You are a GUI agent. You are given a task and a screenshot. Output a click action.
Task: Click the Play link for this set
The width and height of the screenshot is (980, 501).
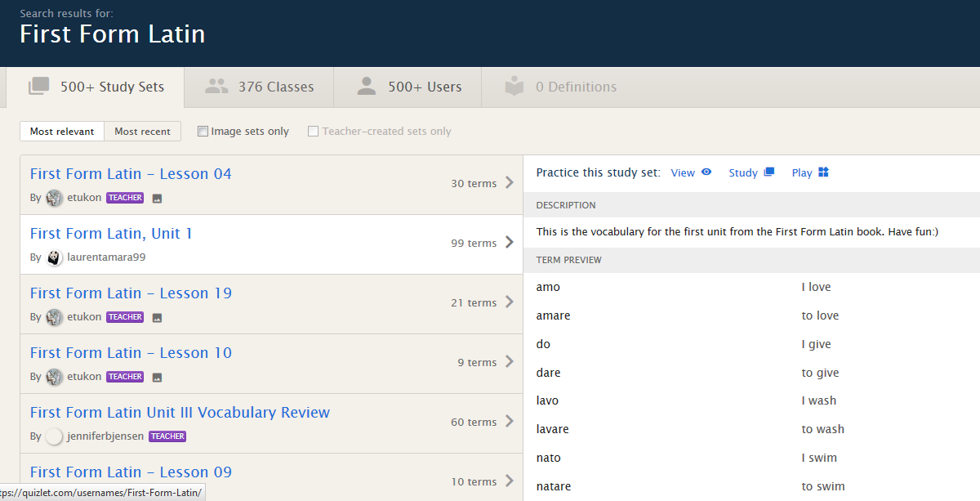(802, 172)
